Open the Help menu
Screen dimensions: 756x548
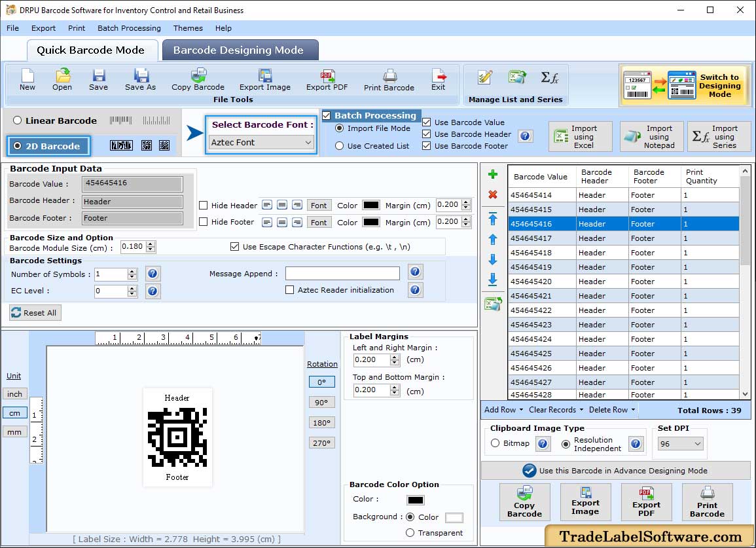223,28
